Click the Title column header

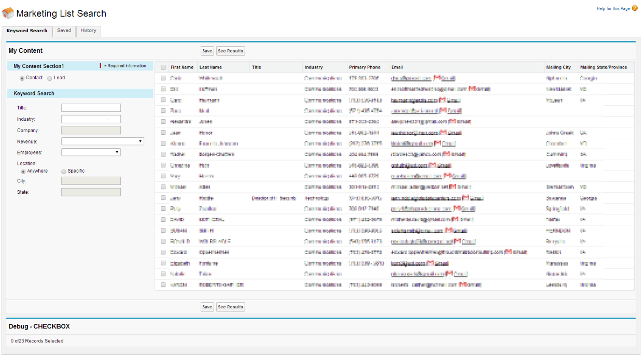[x=257, y=67]
